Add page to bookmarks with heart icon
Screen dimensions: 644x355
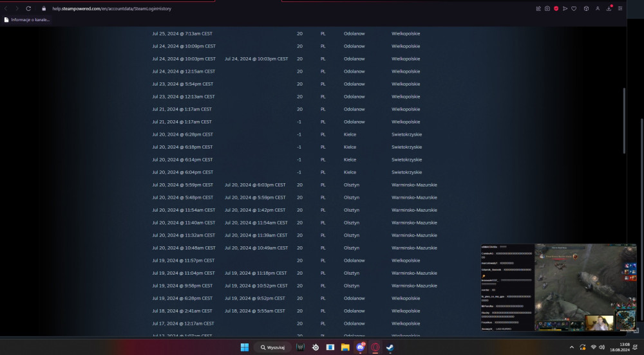(574, 8)
